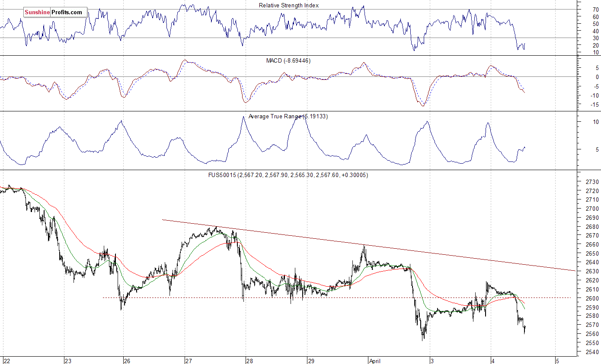601x364 pixels.
Task: Click RSI axis label 20
Action: tap(596, 45)
